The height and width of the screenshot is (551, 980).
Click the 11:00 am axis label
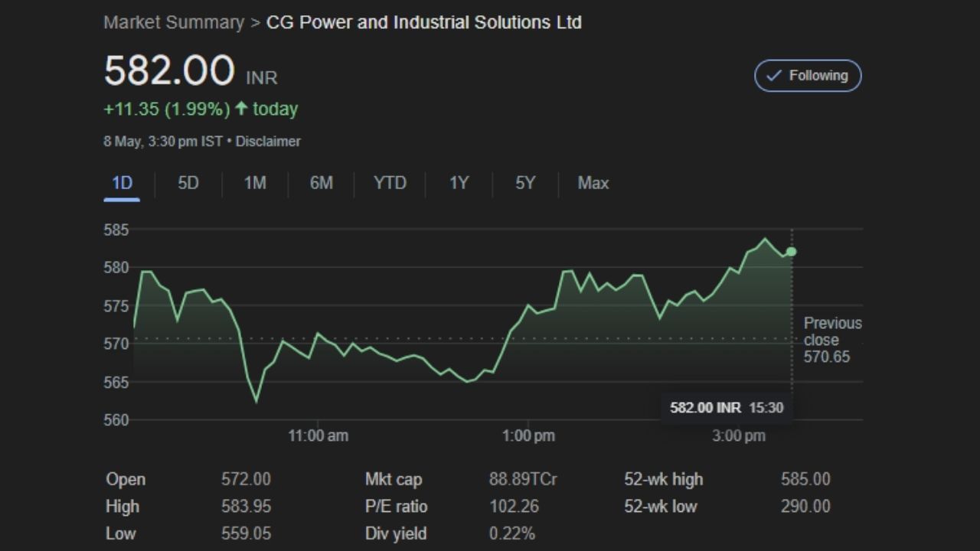[x=318, y=436]
